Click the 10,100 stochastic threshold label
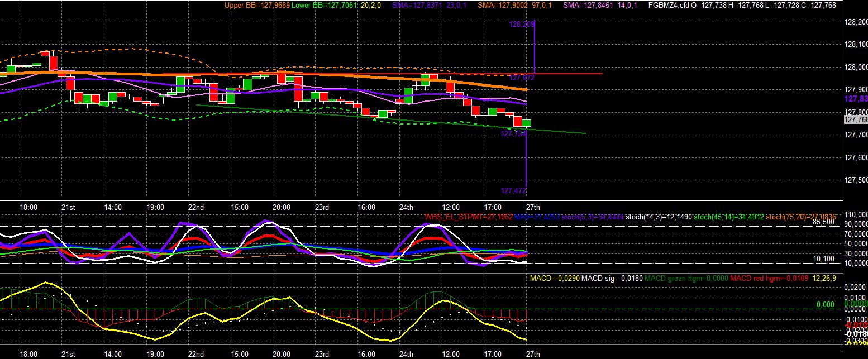The width and height of the screenshot is (868, 359). 824,259
